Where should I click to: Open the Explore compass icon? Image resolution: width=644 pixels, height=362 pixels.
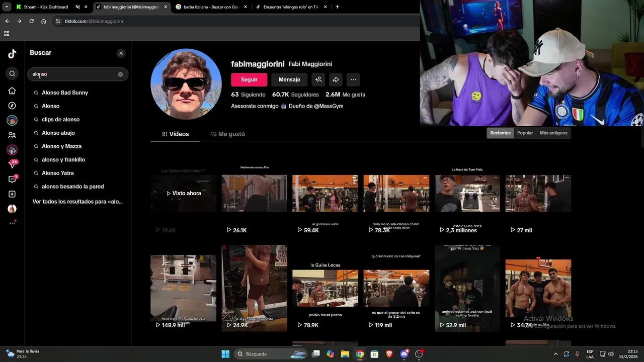[12, 106]
